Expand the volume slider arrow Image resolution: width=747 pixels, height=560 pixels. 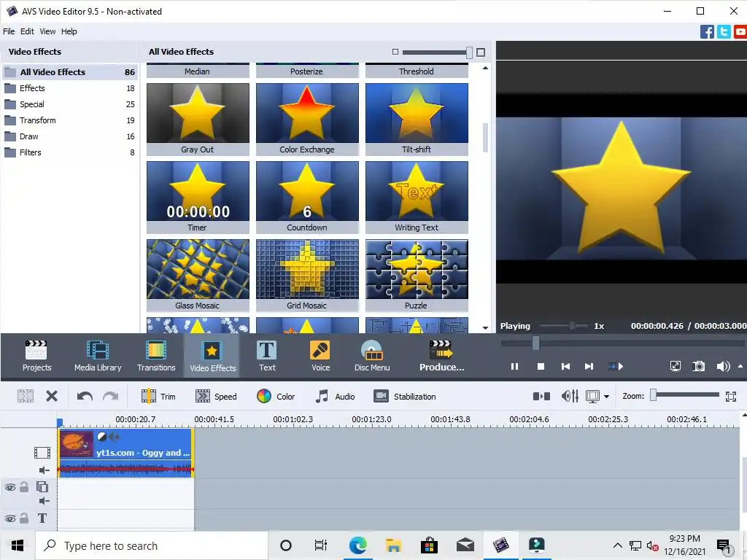pos(740,366)
